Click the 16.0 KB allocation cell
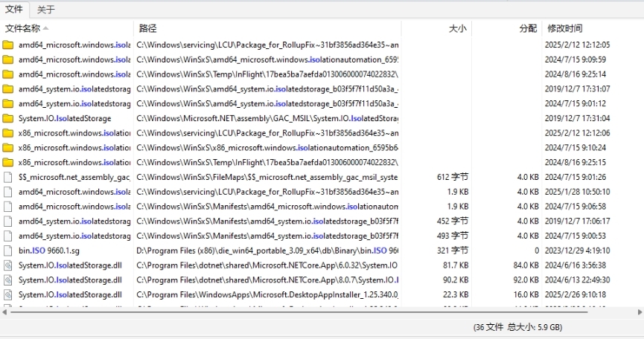The image size is (644, 339). pos(526,294)
